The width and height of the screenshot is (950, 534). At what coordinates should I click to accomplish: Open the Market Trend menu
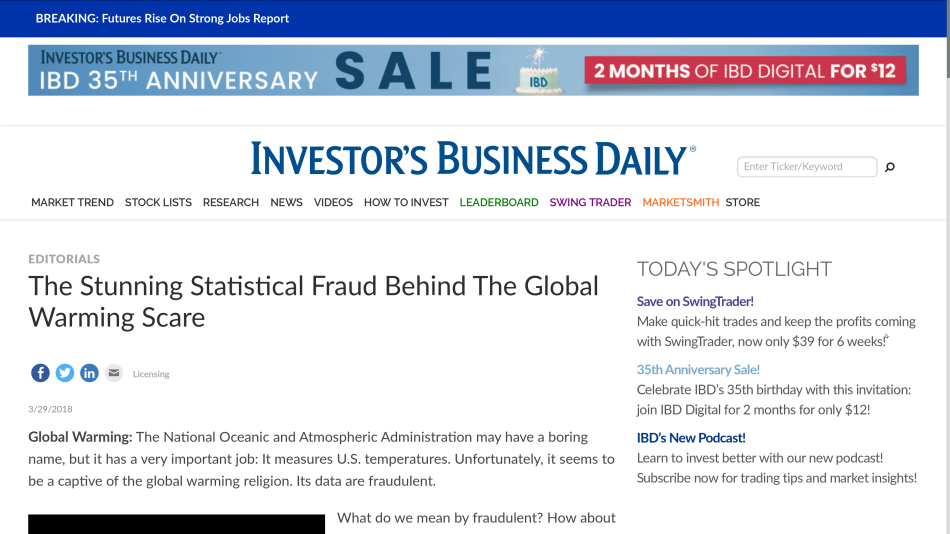72,202
